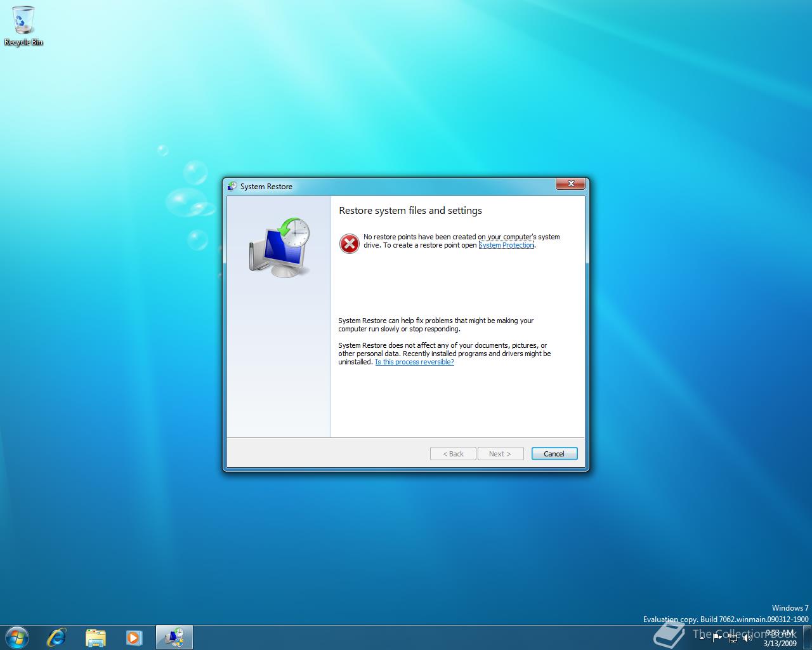Launch Windows Media Player from taskbar
This screenshot has height=650, width=812.
point(134,637)
